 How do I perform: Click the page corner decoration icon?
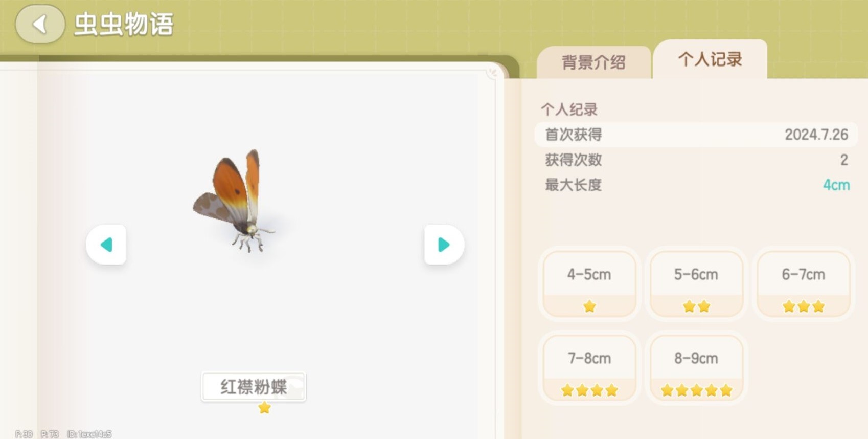pos(493,73)
